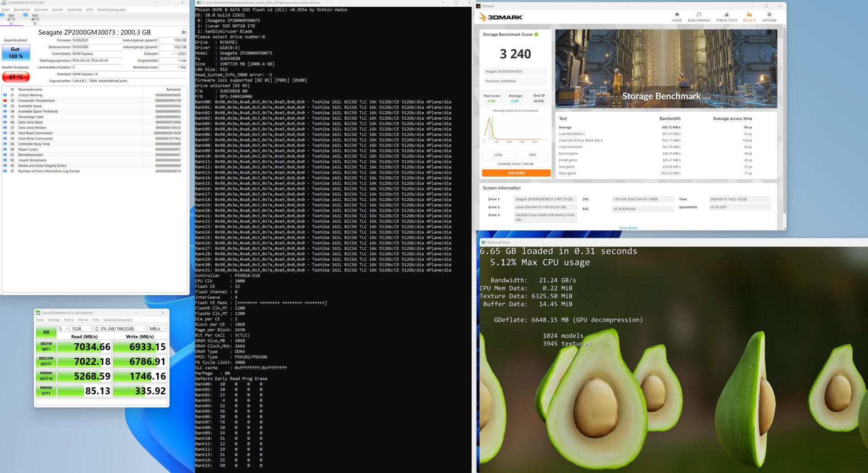Click status dot for Power Cycles row
Image resolution: width=868 pixels, height=473 pixels.
tap(5, 150)
